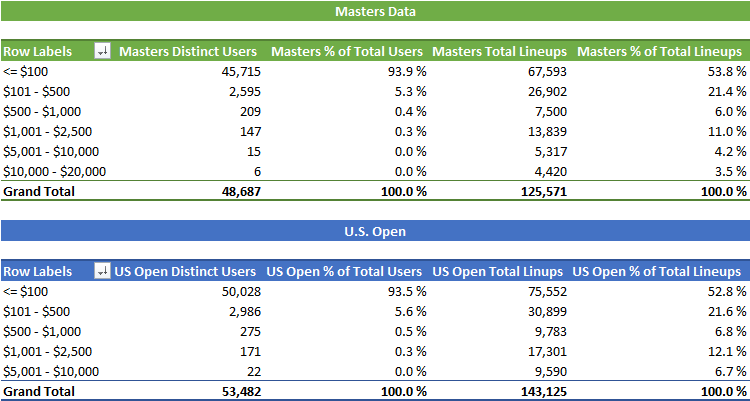Click the US Open % of Total Lineups header
750x401 pixels.
pos(657,272)
